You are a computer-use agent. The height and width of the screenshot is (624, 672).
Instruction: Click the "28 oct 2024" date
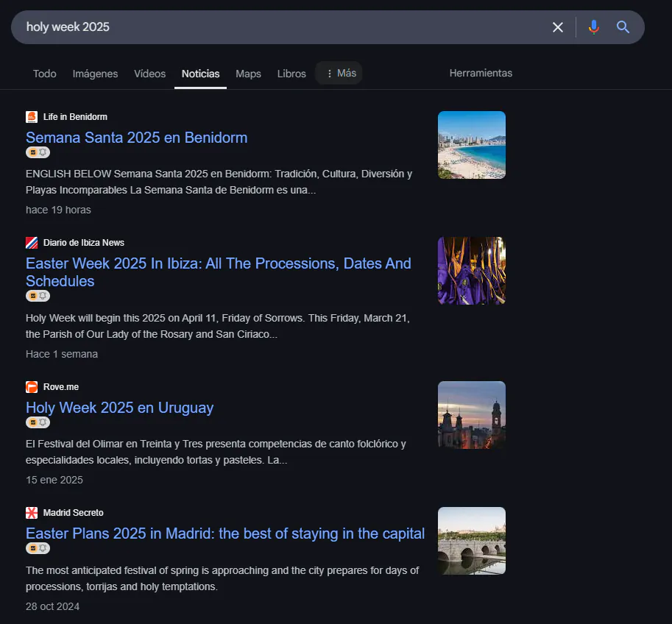53,607
